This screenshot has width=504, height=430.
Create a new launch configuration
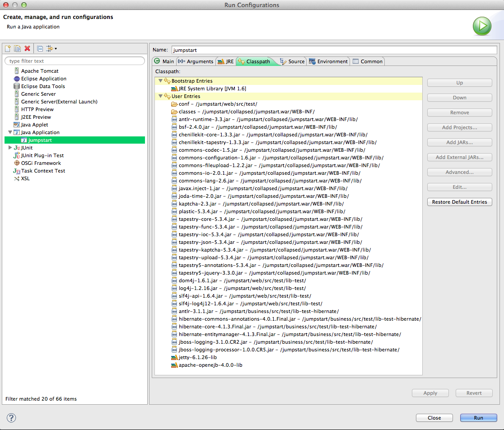click(x=8, y=48)
